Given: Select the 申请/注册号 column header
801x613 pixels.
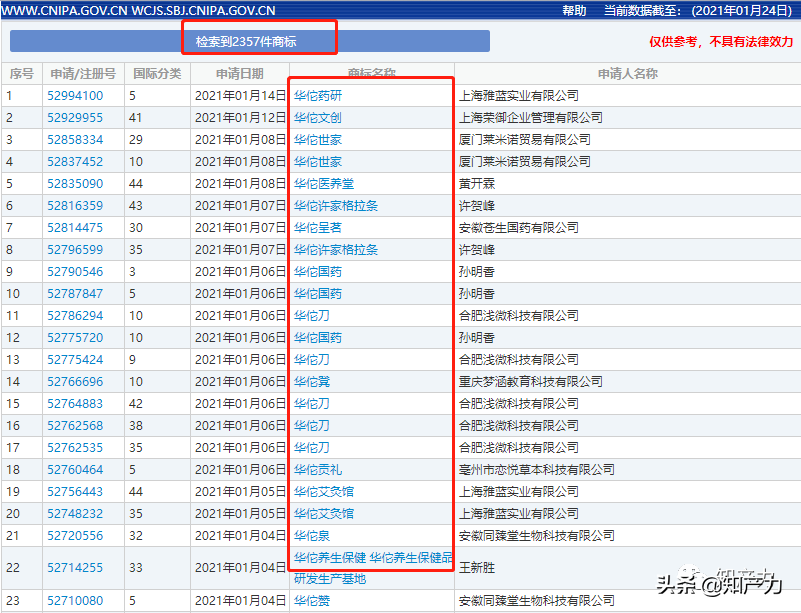Looking at the screenshot, I should [x=83, y=74].
